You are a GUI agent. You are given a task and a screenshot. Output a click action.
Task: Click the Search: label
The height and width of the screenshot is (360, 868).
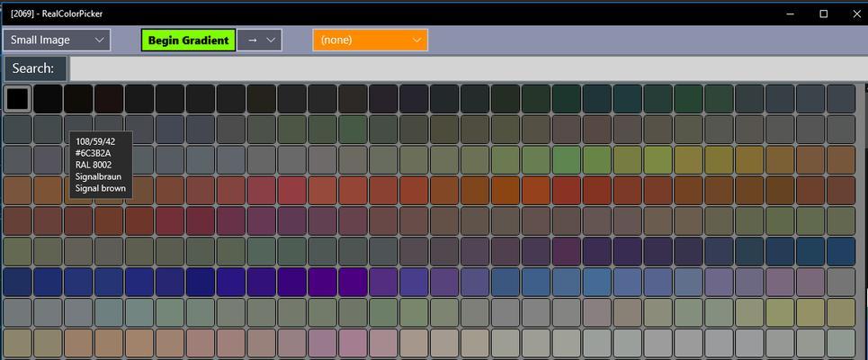point(34,68)
